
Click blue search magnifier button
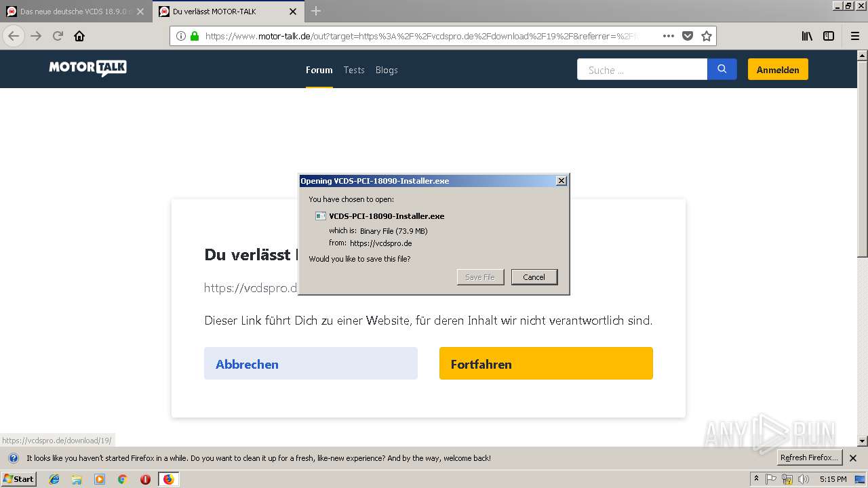click(x=722, y=69)
